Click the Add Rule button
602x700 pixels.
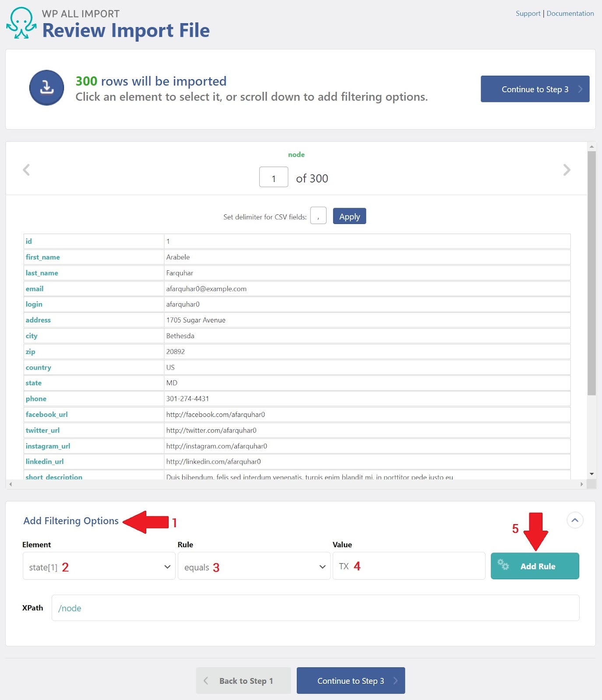click(535, 566)
